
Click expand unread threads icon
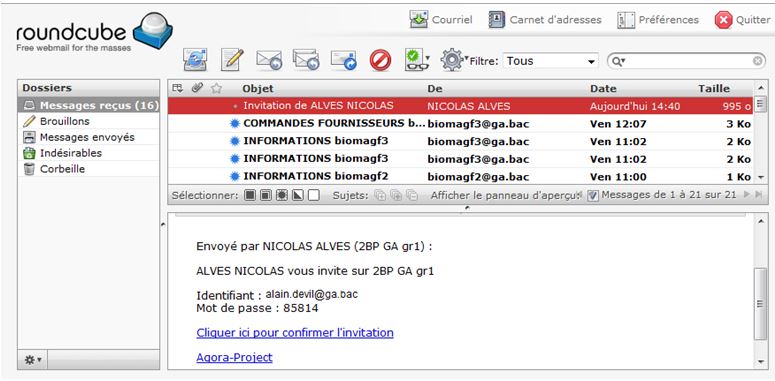(x=396, y=195)
